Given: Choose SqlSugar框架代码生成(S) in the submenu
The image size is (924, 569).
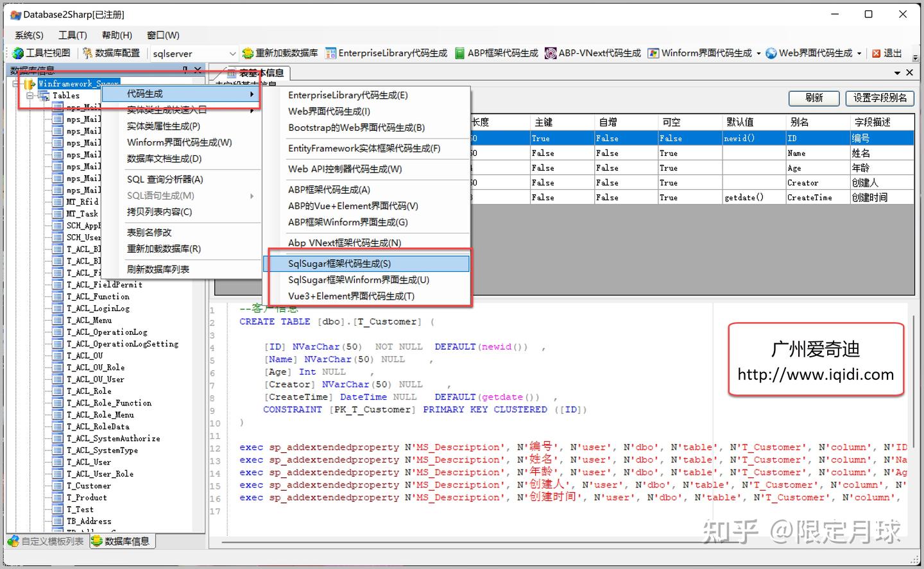Looking at the screenshot, I should pos(366,264).
